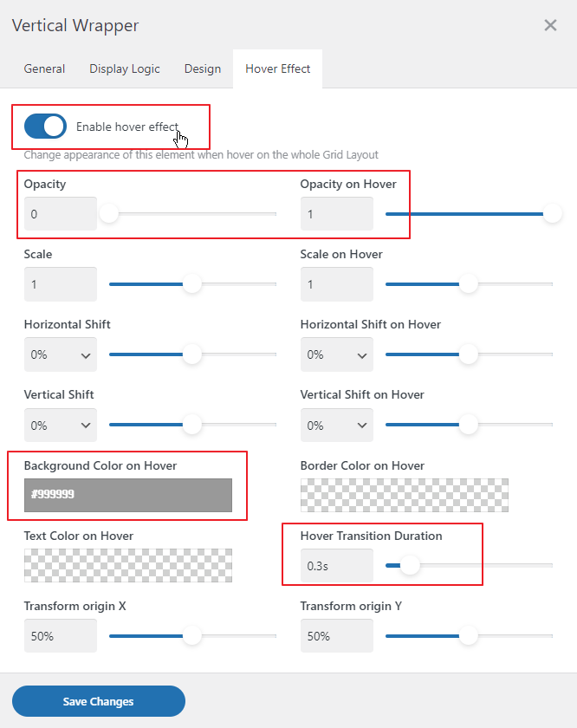The height and width of the screenshot is (728, 577).
Task: Click the Transform origin X input field
Action: (x=61, y=636)
